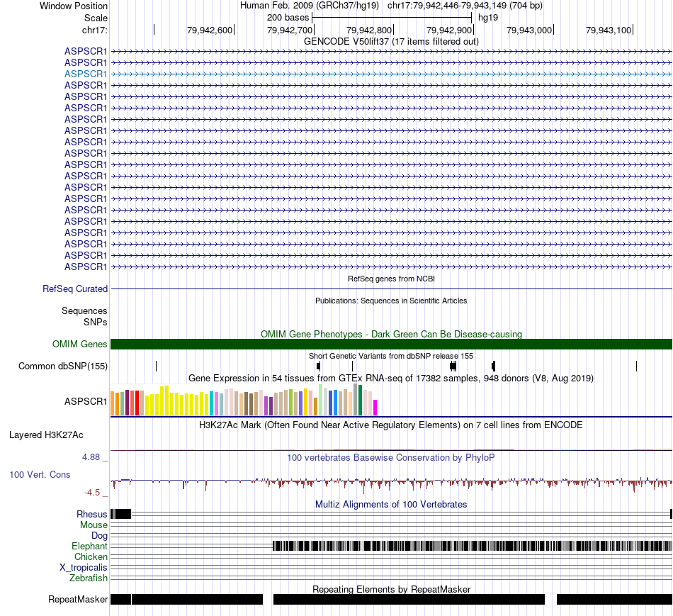Click the dark green OMIM gene bar
The height and width of the screenshot is (616, 673).
391,344
